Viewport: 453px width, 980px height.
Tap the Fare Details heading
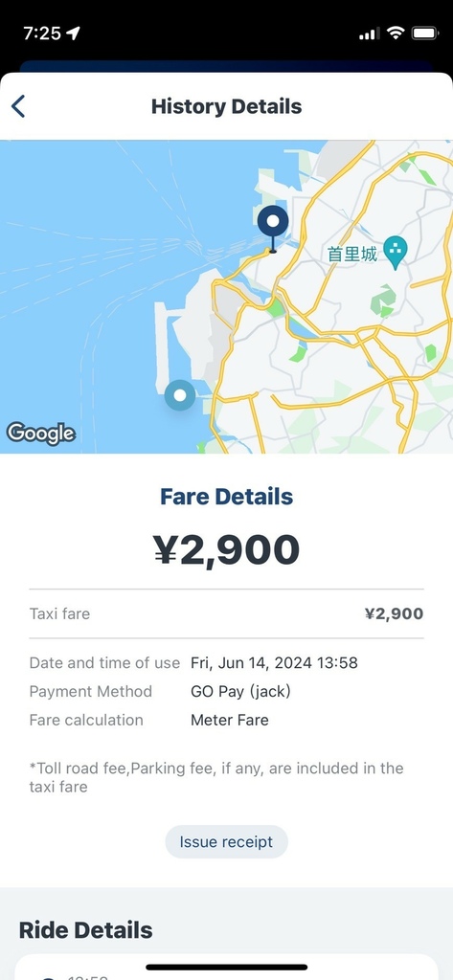(x=226, y=497)
